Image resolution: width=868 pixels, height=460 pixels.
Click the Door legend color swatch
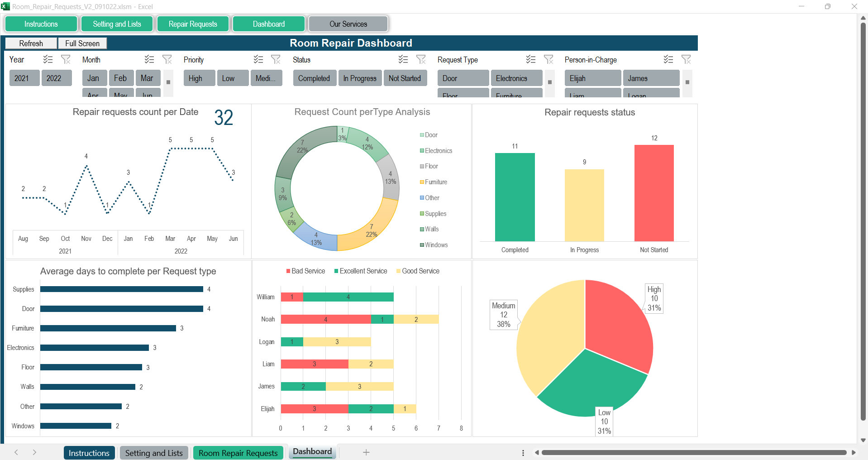(422, 135)
